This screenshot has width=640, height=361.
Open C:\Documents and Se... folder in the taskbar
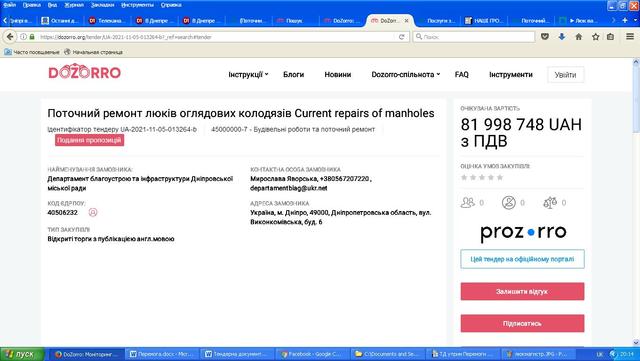coord(388,354)
